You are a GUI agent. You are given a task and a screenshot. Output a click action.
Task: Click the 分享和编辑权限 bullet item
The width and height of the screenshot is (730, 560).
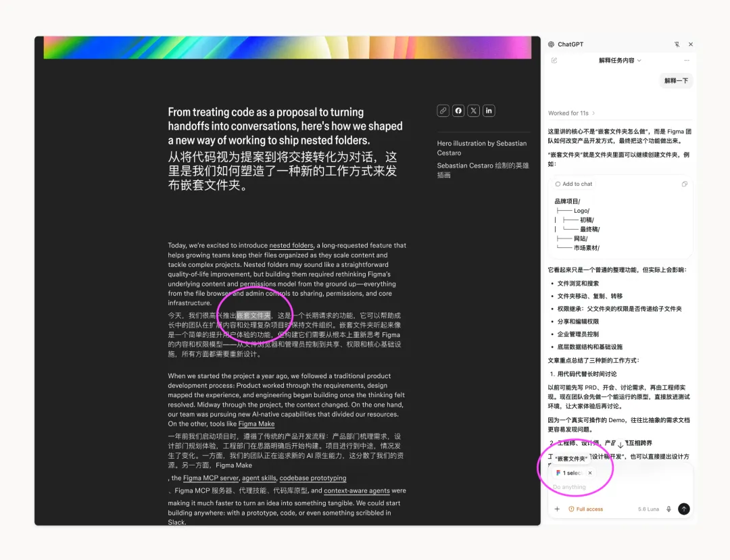(x=578, y=322)
